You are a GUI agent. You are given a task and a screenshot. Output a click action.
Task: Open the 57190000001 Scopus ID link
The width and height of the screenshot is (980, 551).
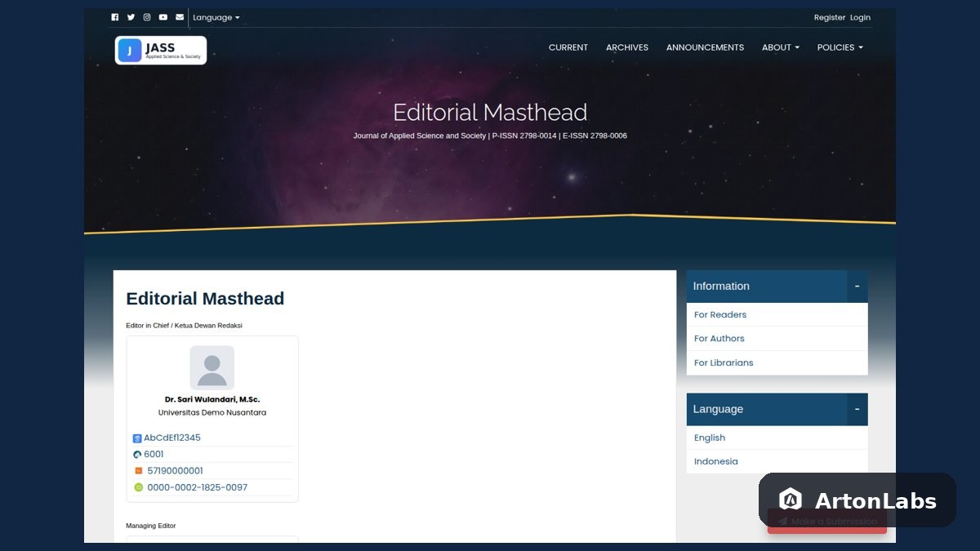click(175, 471)
